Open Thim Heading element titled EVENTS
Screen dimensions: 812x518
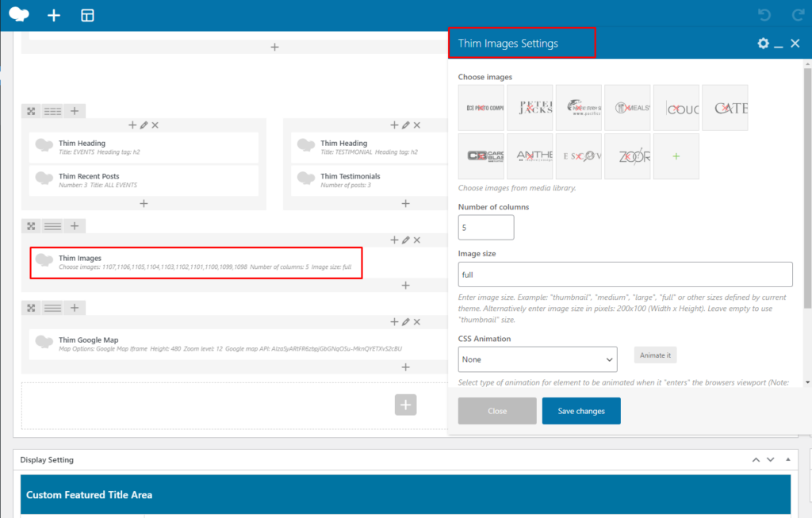point(144,147)
